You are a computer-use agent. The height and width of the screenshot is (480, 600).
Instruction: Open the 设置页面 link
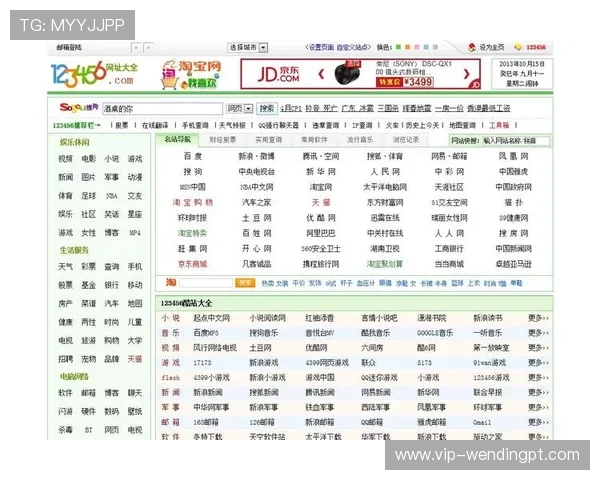(321, 47)
